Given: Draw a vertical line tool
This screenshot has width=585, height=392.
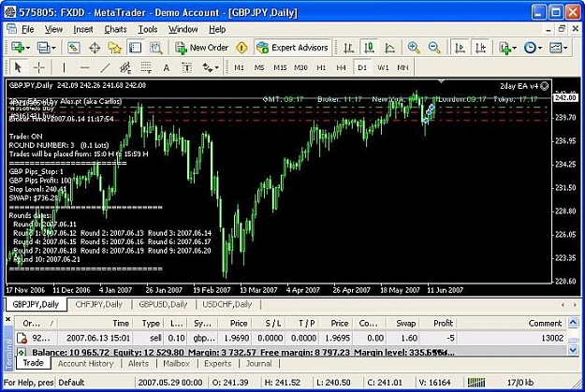Looking at the screenshot, I should tap(64, 67).
